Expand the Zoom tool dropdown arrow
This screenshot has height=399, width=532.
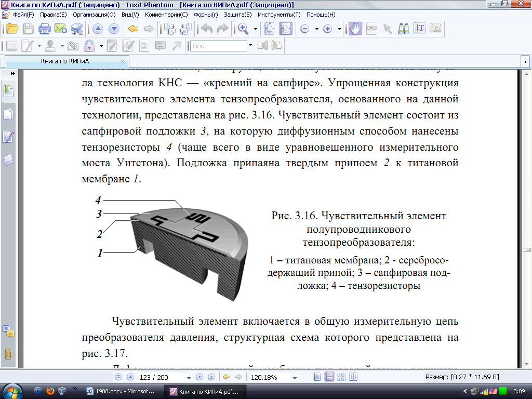click(x=256, y=29)
